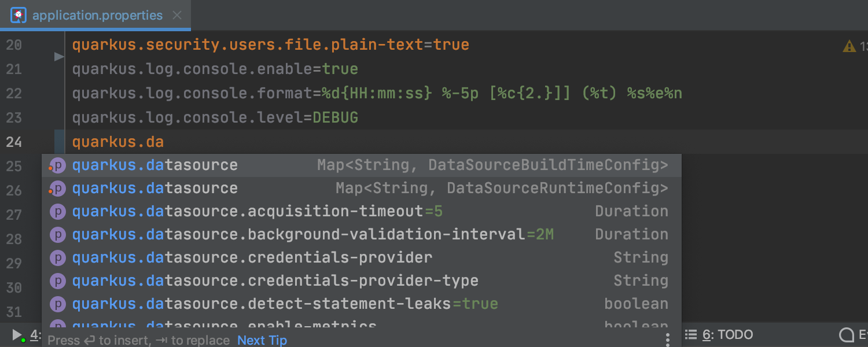
Task: Place the cursor after quarkus.da on line 24
Action: 164,142
